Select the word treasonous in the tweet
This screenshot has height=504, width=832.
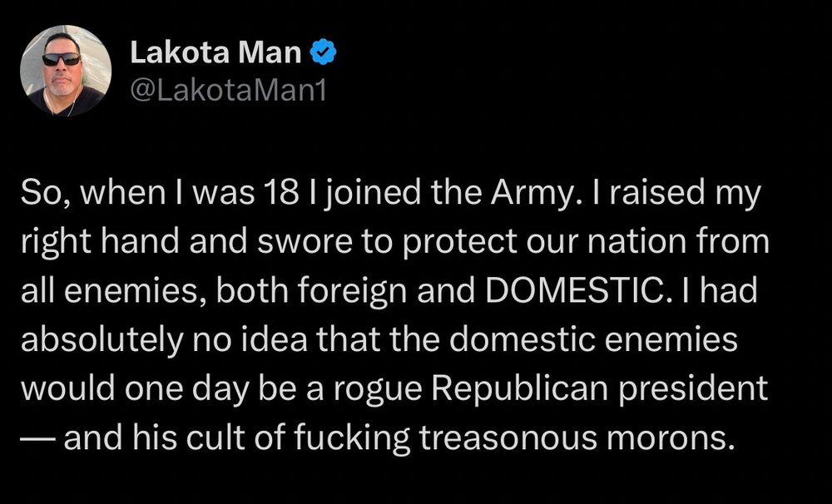508,438
